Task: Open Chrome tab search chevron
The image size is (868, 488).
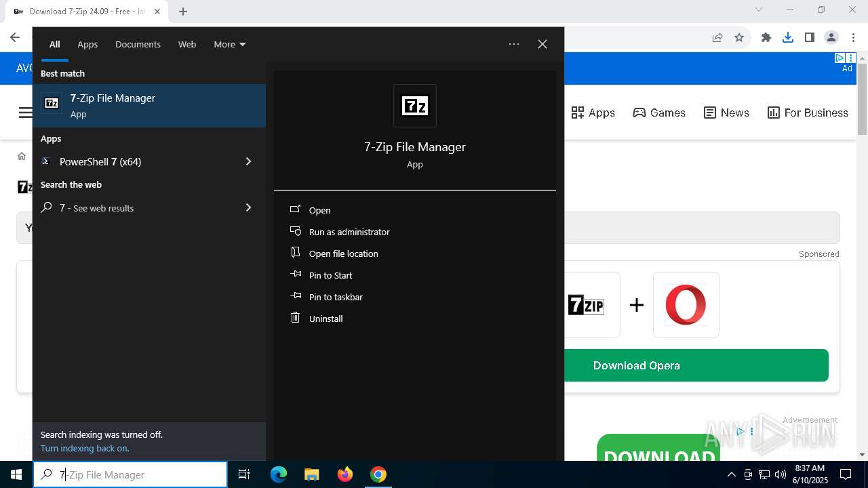Action: click(759, 9)
